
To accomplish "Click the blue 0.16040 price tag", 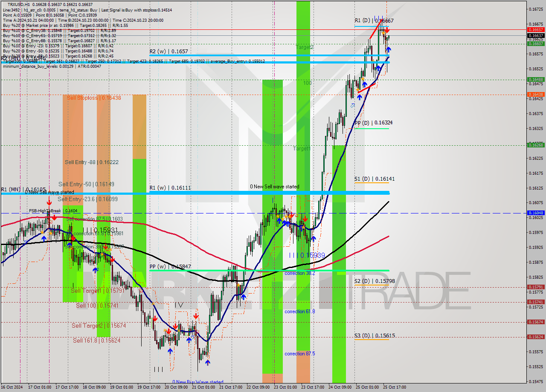I will (536, 213).
